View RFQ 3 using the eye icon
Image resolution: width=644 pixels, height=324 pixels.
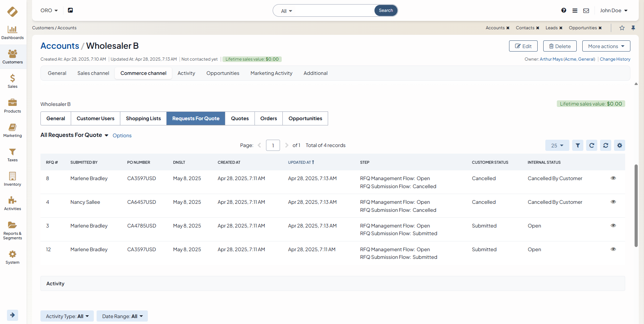pyautogui.click(x=613, y=226)
